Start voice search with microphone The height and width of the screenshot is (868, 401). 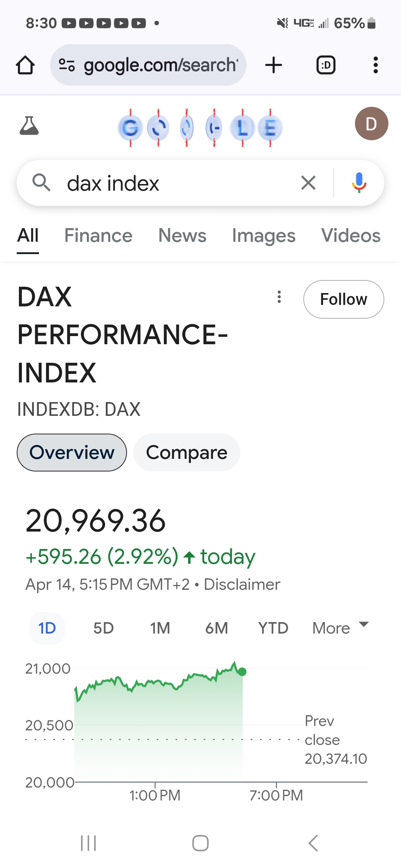[x=359, y=183]
